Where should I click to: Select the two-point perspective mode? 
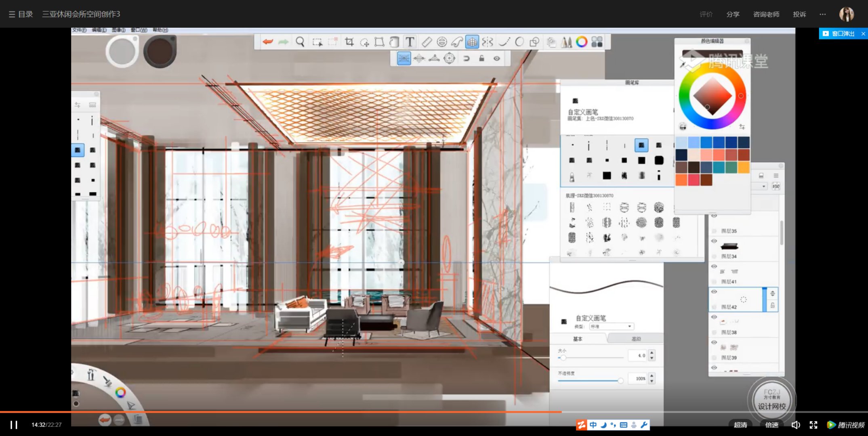pyautogui.click(x=419, y=59)
